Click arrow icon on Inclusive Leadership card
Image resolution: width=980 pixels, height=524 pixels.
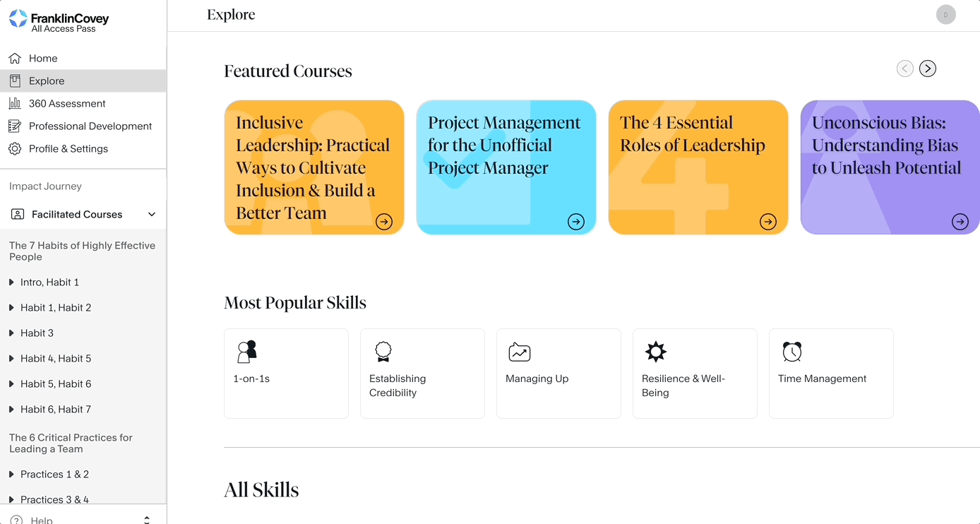pyautogui.click(x=384, y=222)
